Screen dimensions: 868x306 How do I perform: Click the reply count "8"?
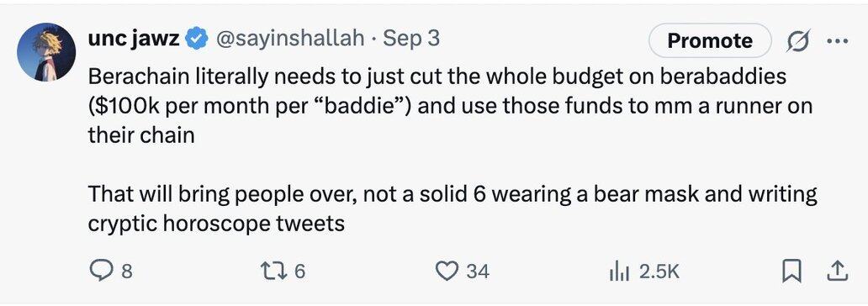click(127, 272)
